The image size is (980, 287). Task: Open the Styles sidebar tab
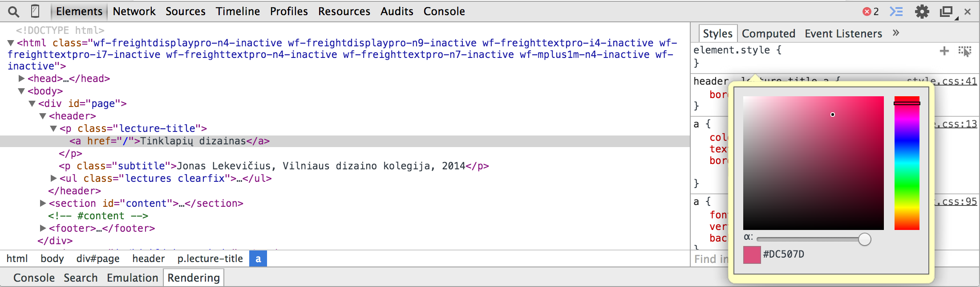(717, 33)
